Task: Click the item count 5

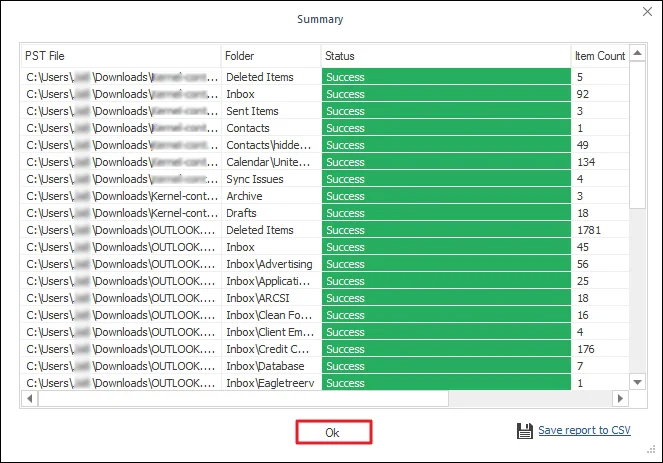Action: point(580,77)
